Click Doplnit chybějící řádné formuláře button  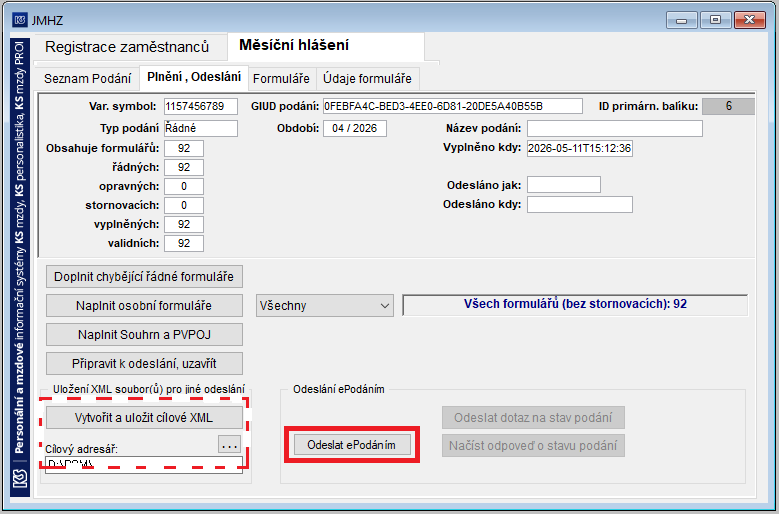(x=144, y=277)
